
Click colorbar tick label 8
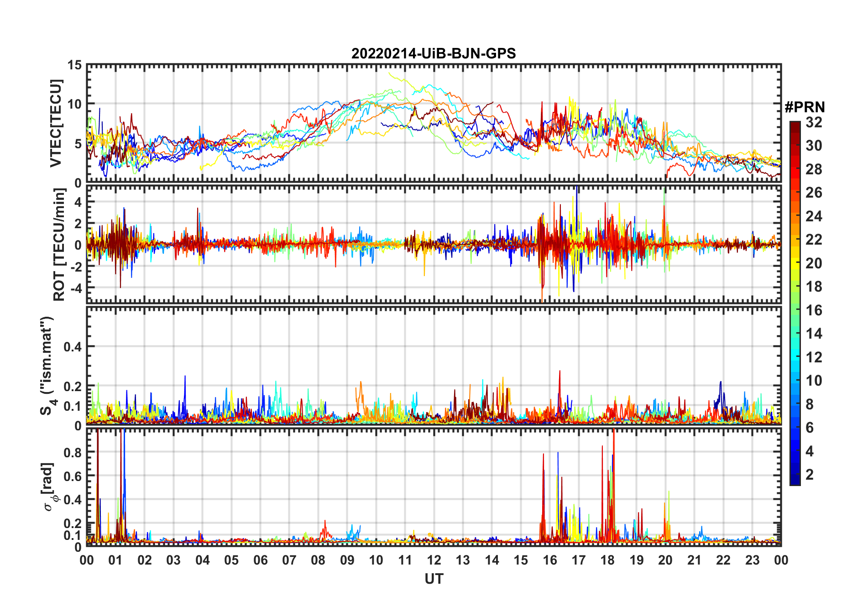810,404
